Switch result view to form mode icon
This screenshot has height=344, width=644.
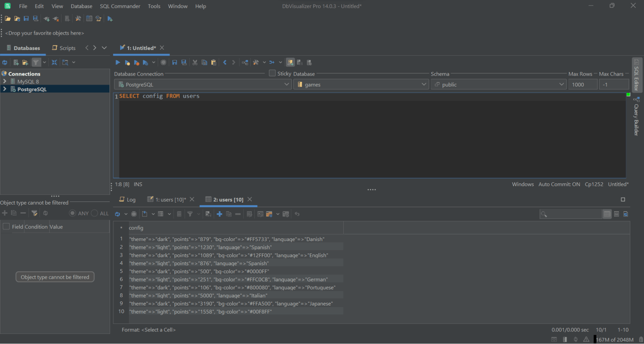tap(616, 214)
